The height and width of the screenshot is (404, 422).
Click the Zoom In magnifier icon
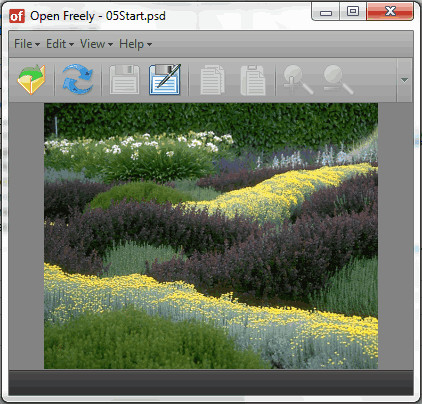pyautogui.click(x=298, y=79)
